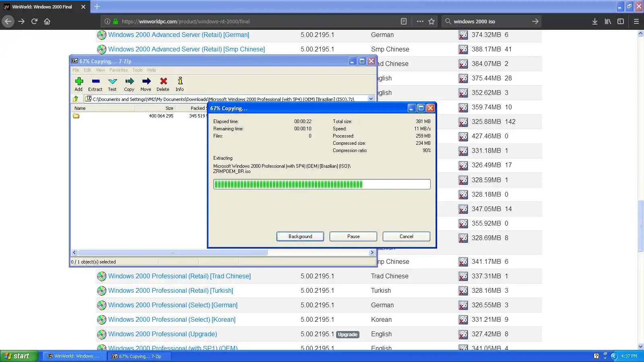Expand hidden system tray icons

point(614,356)
